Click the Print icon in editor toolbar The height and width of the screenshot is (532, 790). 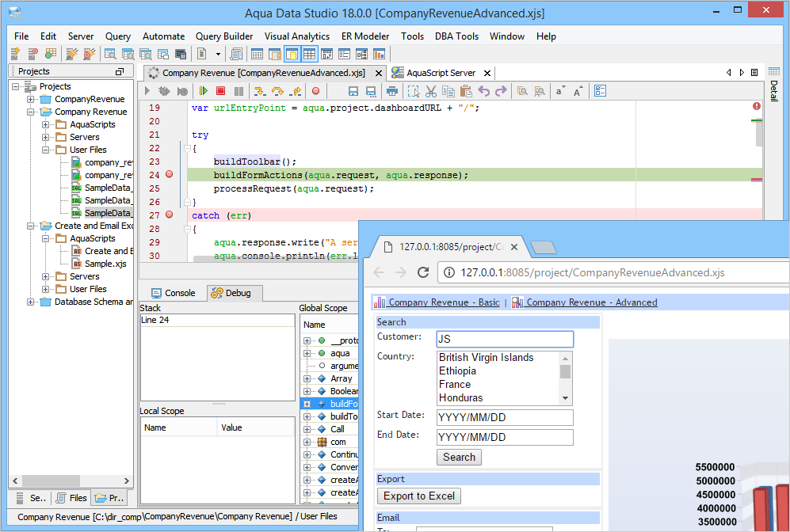(392, 91)
